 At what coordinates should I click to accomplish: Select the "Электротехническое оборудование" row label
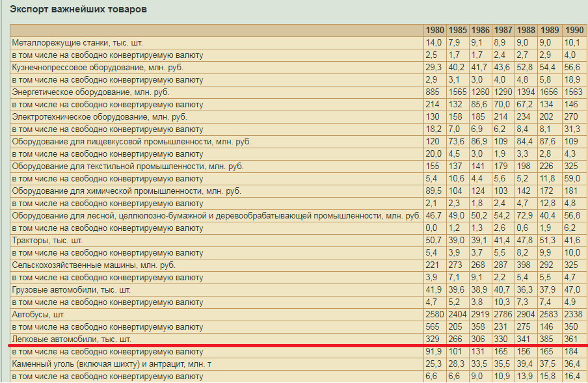(100, 117)
